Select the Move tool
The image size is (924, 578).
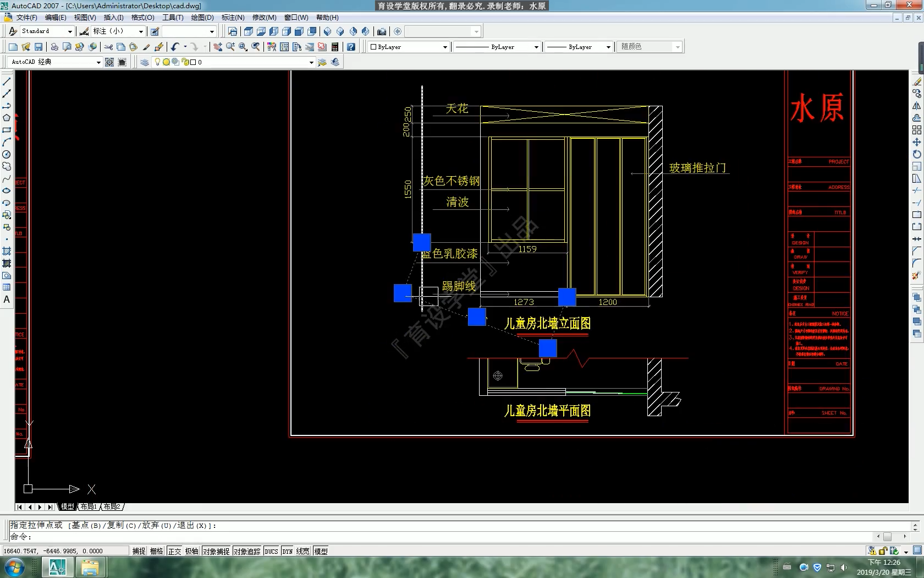click(917, 142)
